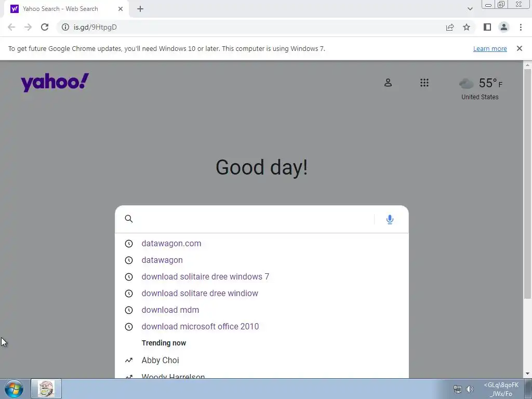This screenshot has height=399, width=532.
Task: Dismiss the Chrome update notification bar
Action: tap(520, 48)
